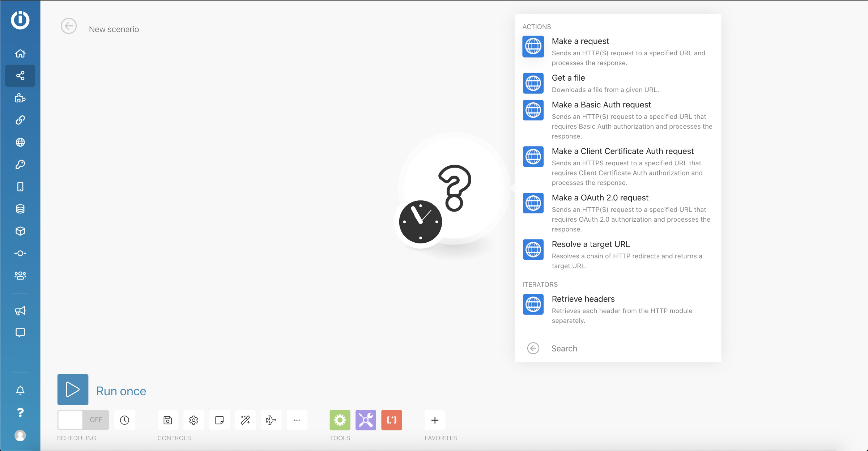Open the purple Tools wrench icon
This screenshot has width=868, height=451.
[x=366, y=420]
